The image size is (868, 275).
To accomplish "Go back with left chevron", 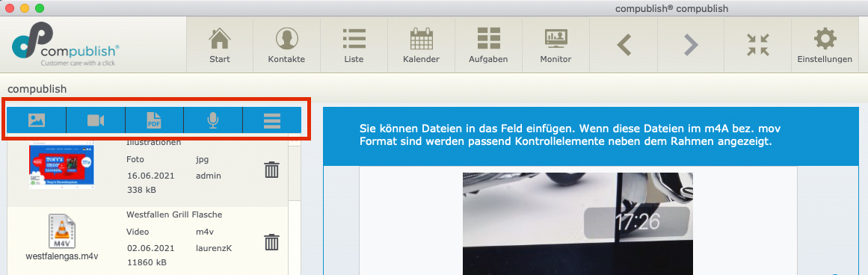I will [624, 45].
